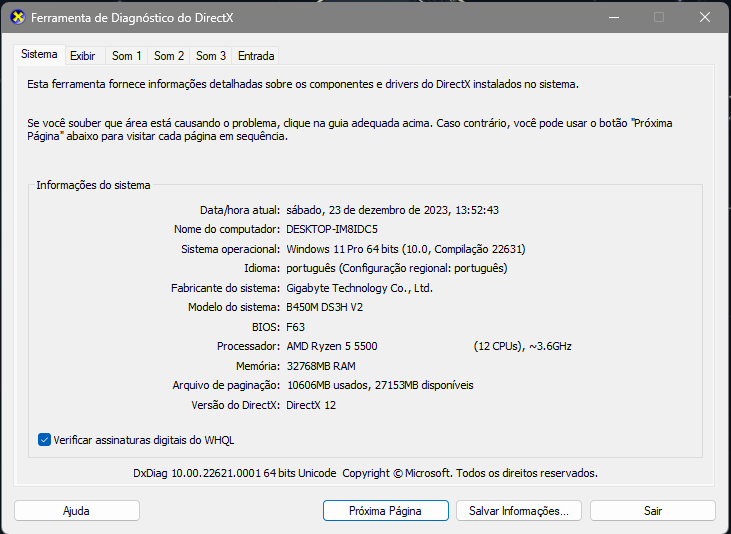Switch to the Entrada tab

(256, 56)
